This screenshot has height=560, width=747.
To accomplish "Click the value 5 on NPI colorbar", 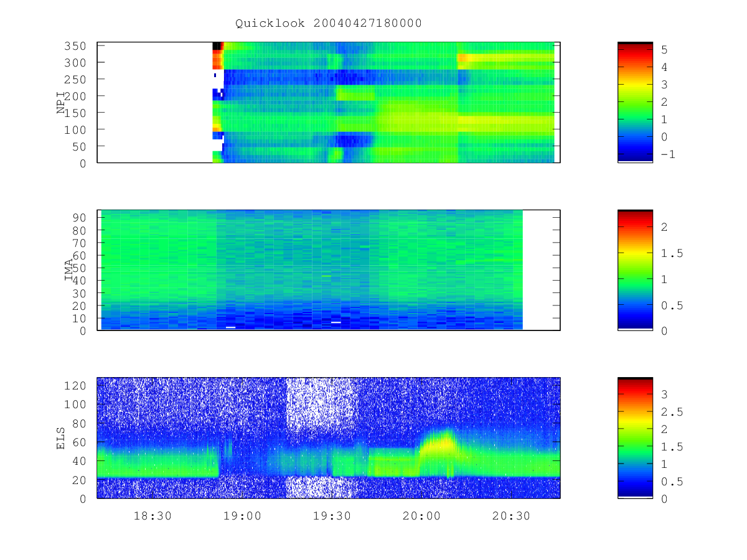I will (664, 49).
